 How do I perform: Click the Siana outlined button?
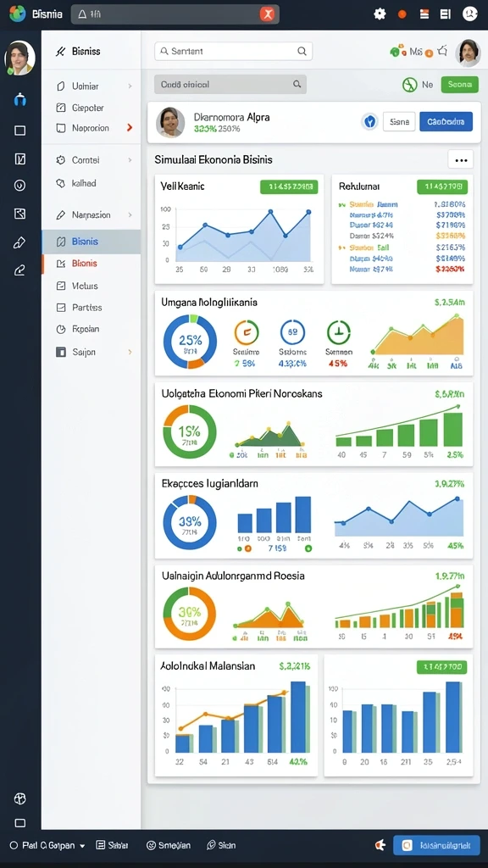tap(399, 121)
